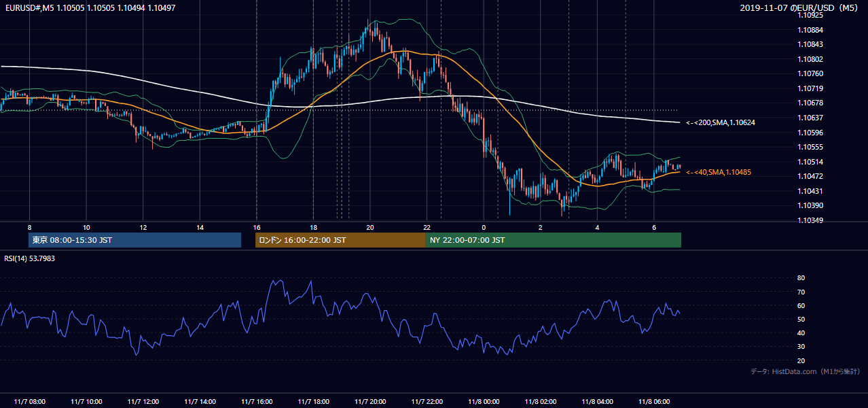Image resolution: width=868 pixels, height=408 pixels.
Task: Click the 1.10555 price axis label
Action: 810,147
